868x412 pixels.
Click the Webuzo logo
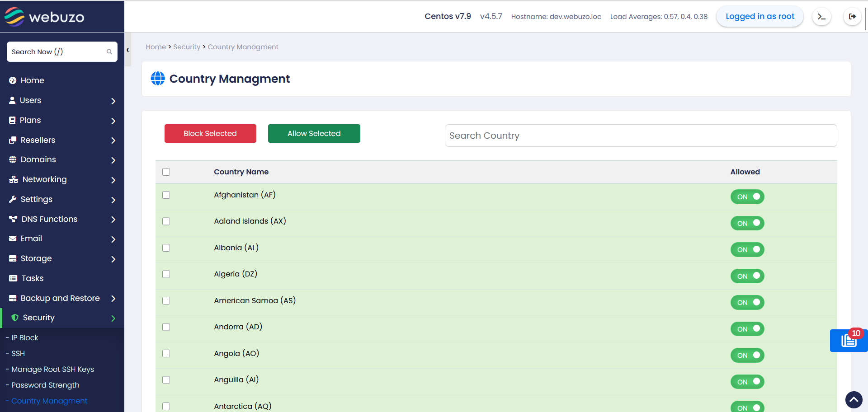point(44,17)
